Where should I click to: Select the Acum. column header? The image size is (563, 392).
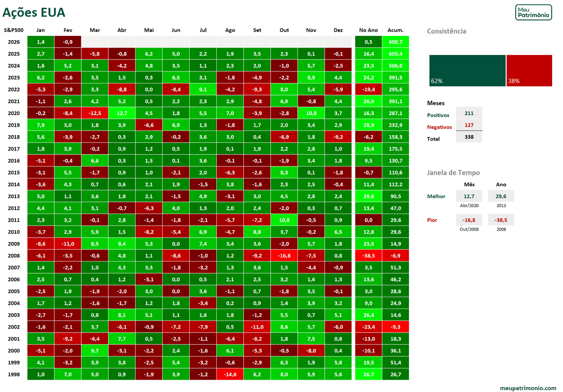[396, 30]
